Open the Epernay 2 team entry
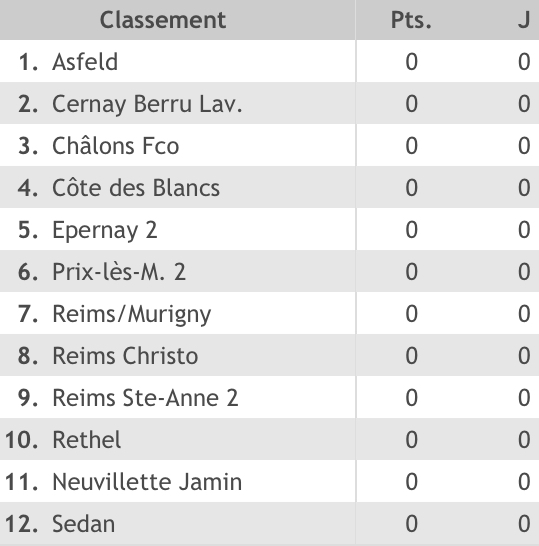 [105, 230]
